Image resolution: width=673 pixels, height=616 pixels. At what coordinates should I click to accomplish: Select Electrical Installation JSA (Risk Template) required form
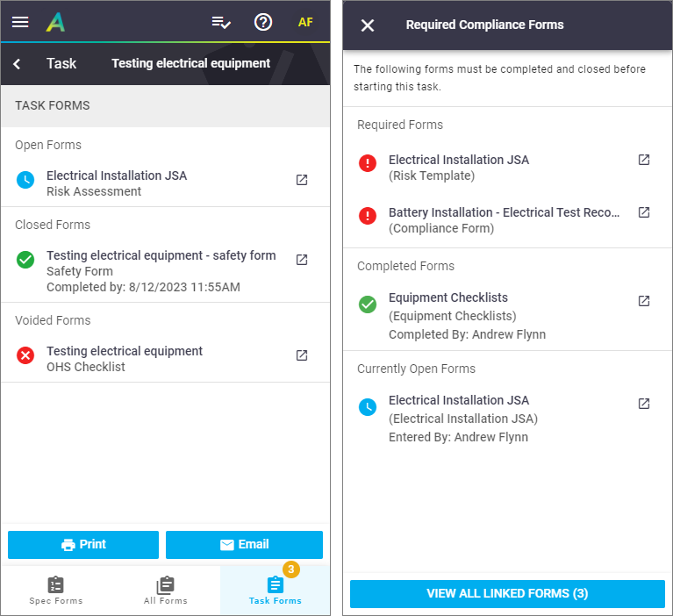(507, 168)
